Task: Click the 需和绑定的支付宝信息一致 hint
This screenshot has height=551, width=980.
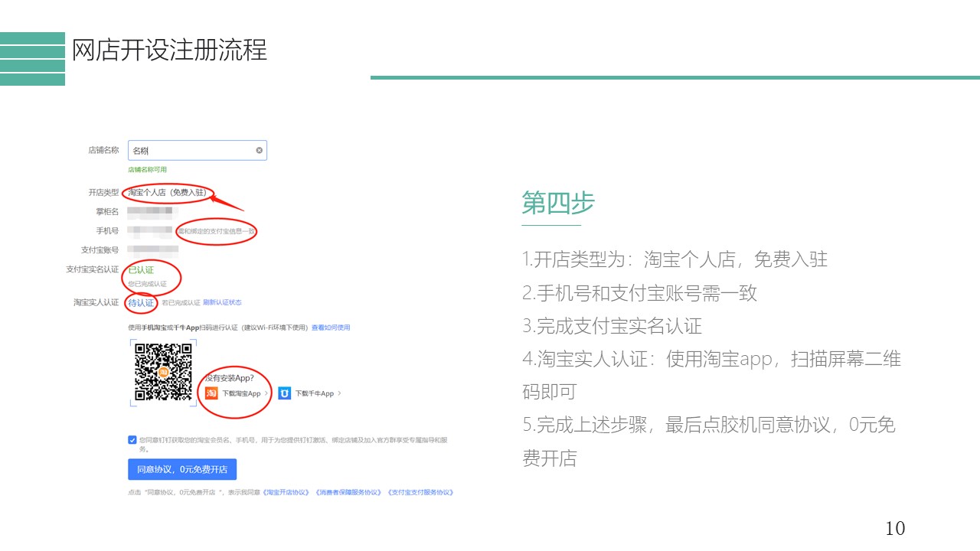Action: pyautogui.click(x=215, y=230)
